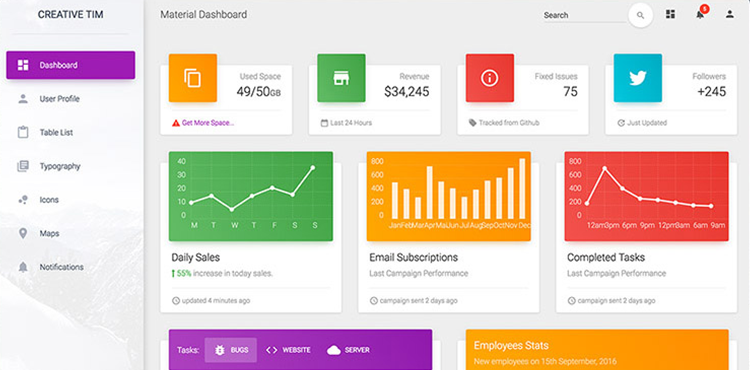Viewport: 750px width, 370px height.
Task: Click the cloud icon beside SERVER
Action: click(334, 350)
